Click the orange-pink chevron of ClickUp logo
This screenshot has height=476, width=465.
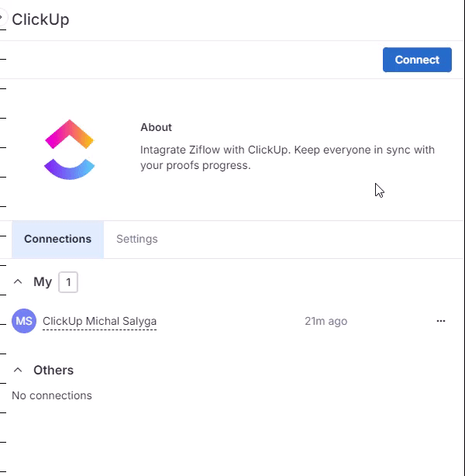(x=70, y=133)
